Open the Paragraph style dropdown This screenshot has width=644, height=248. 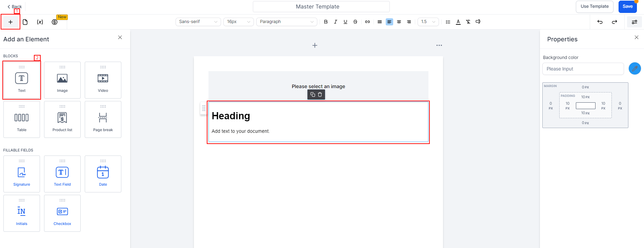pyautogui.click(x=287, y=22)
